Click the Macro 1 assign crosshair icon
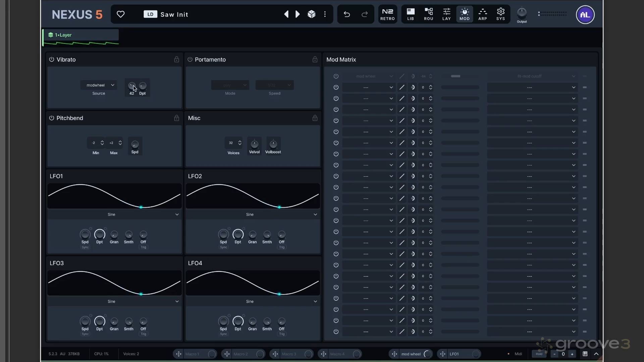644x362 pixels. pos(178,354)
